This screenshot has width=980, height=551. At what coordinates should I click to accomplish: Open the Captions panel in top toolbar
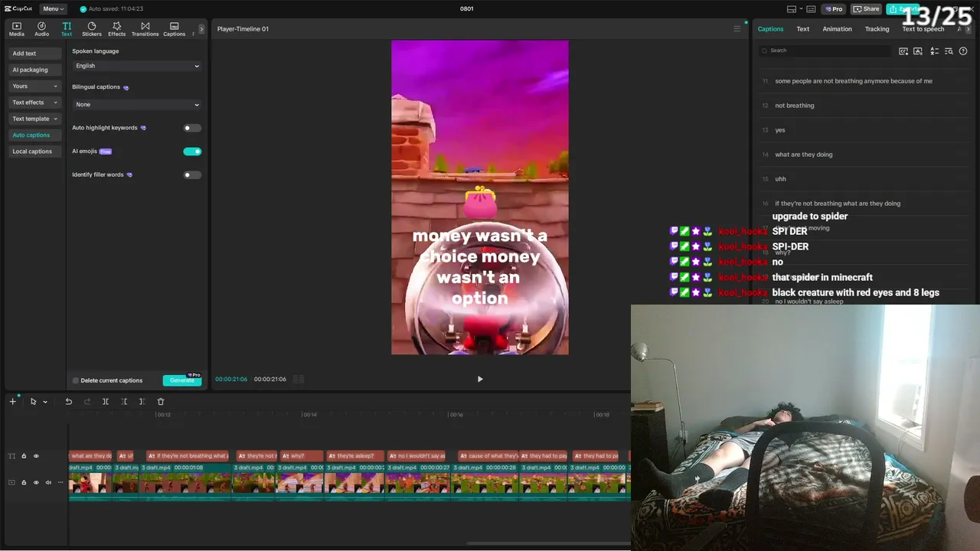coord(174,29)
